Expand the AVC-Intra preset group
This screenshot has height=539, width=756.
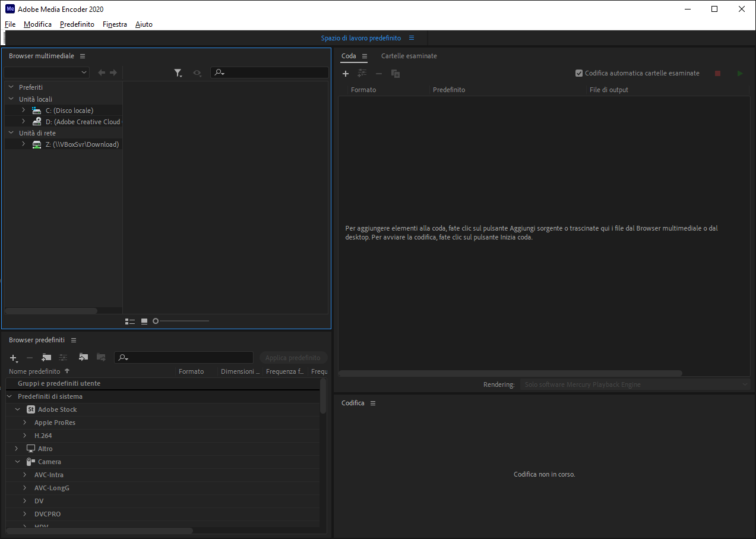[x=24, y=475]
